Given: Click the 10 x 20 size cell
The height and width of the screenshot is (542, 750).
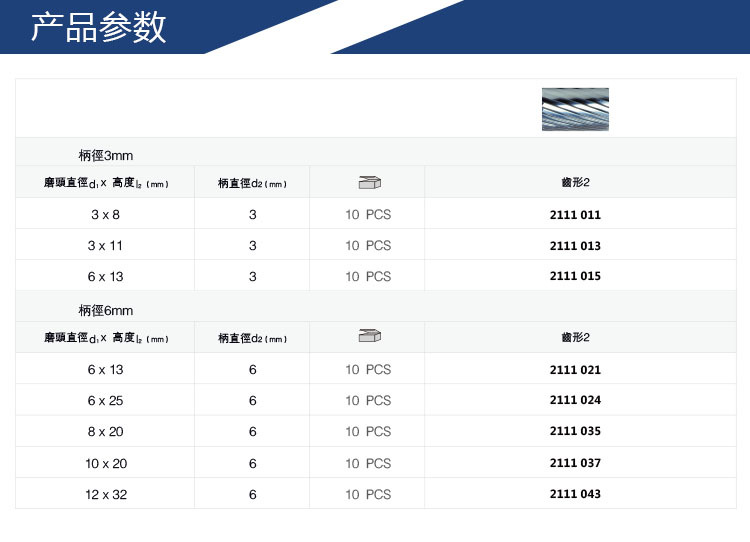Looking at the screenshot, I should coord(106,464).
